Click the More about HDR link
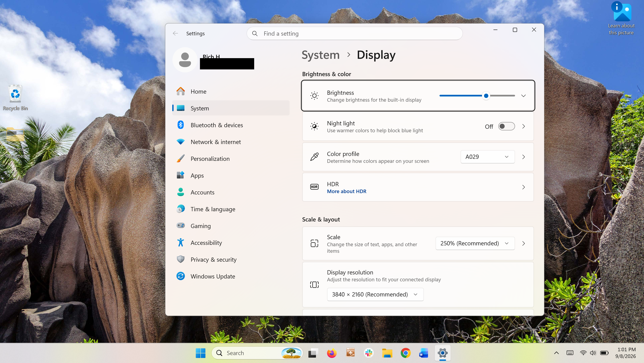 (x=347, y=191)
